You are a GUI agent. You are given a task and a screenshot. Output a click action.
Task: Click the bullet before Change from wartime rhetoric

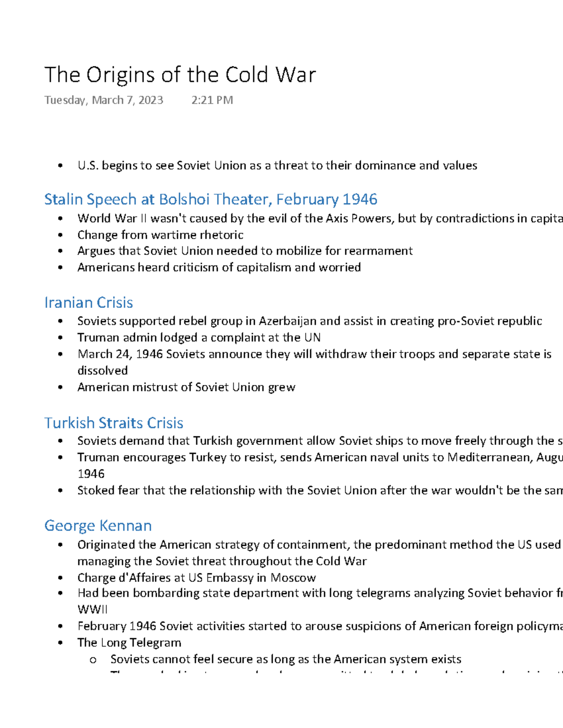pyautogui.click(x=60, y=235)
